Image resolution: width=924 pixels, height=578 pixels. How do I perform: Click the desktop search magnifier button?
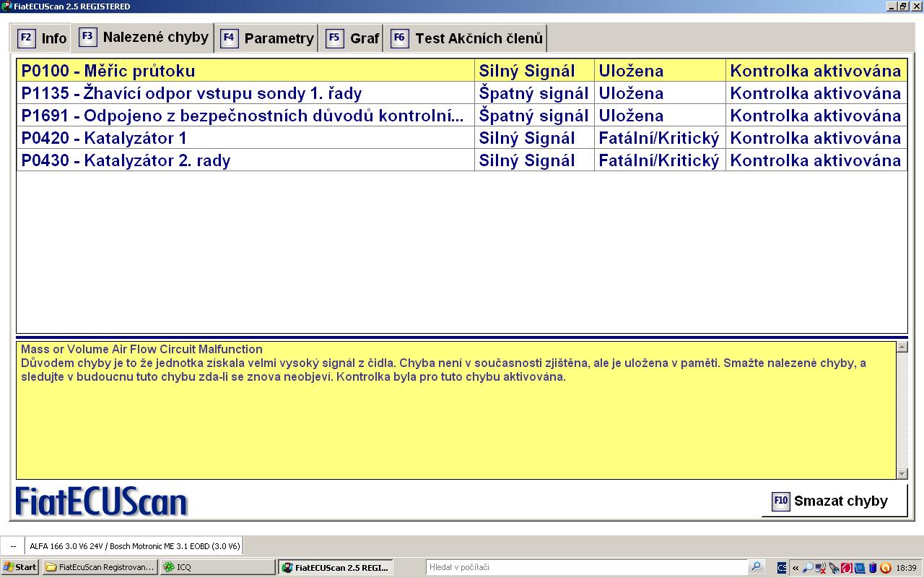click(756, 567)
